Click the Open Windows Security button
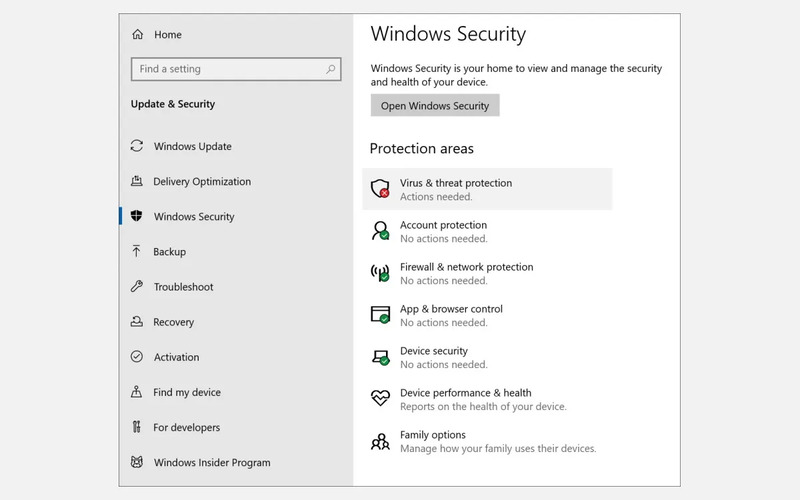 click(435, 106)
